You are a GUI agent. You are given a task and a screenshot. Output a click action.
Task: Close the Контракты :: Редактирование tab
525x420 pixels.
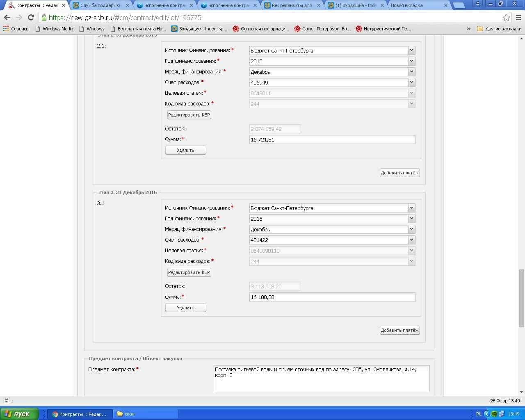pyautogui.click(x=64, y=5)
